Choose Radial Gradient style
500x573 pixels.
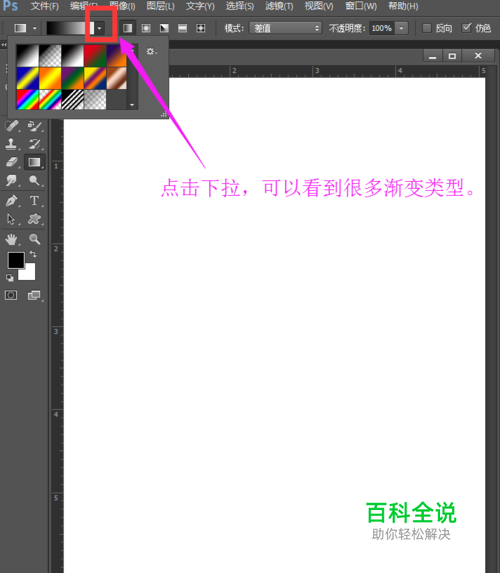[x=146, y=28]
